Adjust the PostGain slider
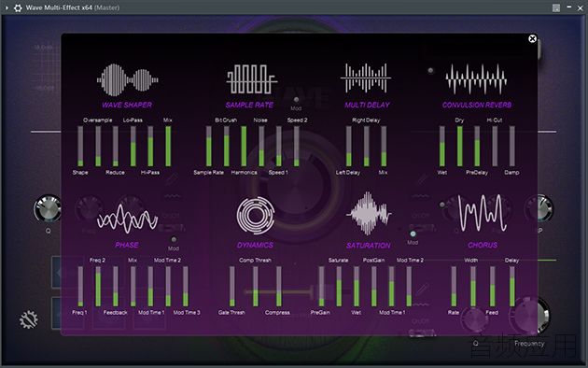The height and width of the screenshot is (368, 588). [x=374, y=286]
